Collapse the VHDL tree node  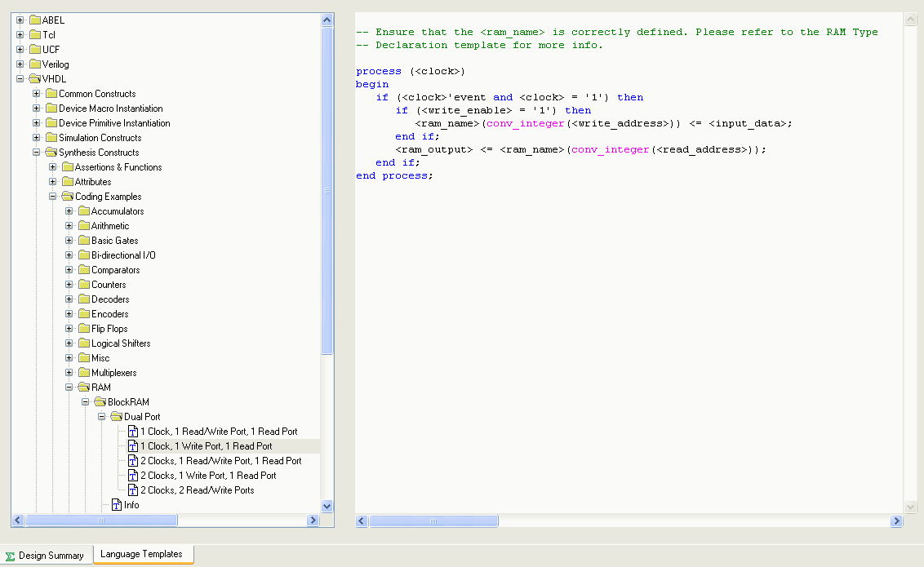click(x=20, y=79)
